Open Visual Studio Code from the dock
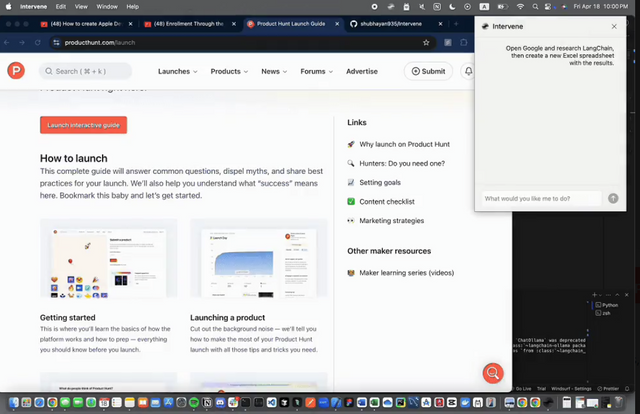The height and width of the screenshot is (414, 640). (x=271, y=403)
